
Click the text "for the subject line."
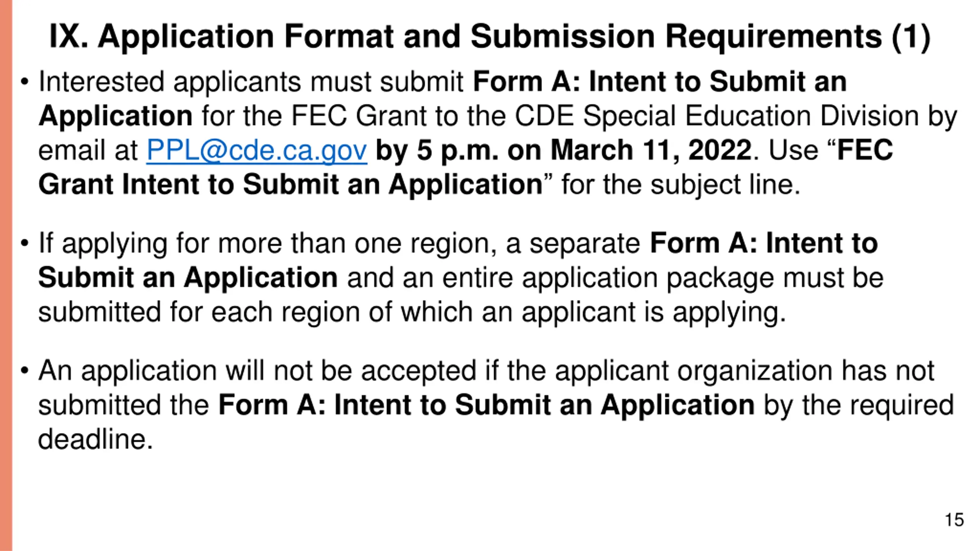681,185
